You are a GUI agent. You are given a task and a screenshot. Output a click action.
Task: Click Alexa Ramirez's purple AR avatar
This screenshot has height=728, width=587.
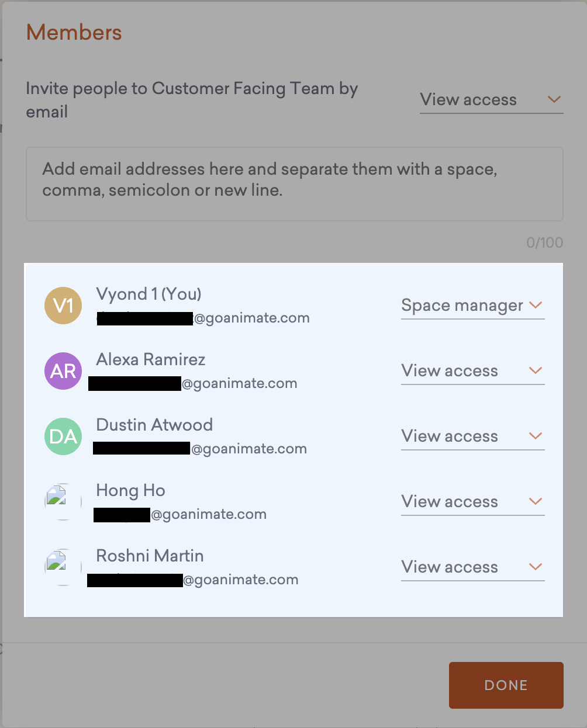click(63, 371)
